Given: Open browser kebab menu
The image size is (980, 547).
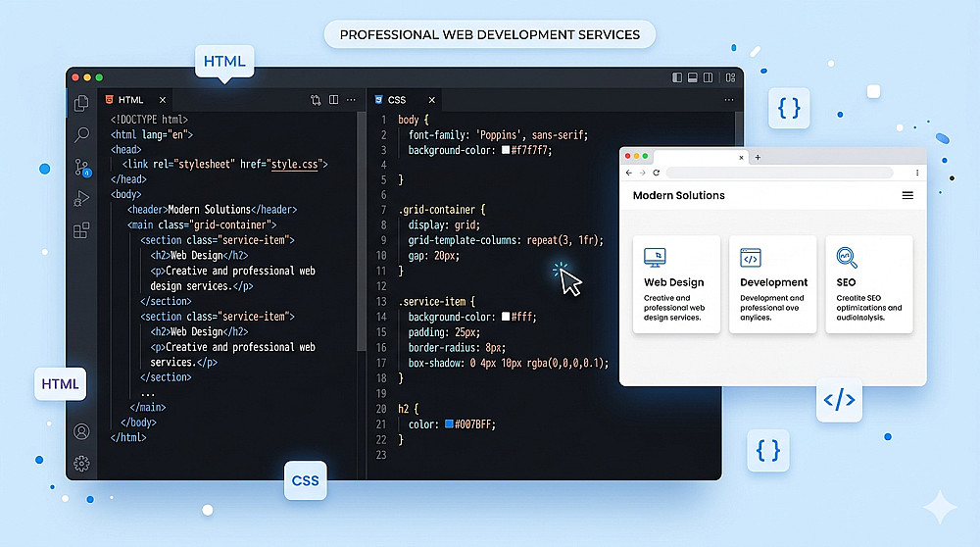Looking at the screenshot, I should point(917,173).
